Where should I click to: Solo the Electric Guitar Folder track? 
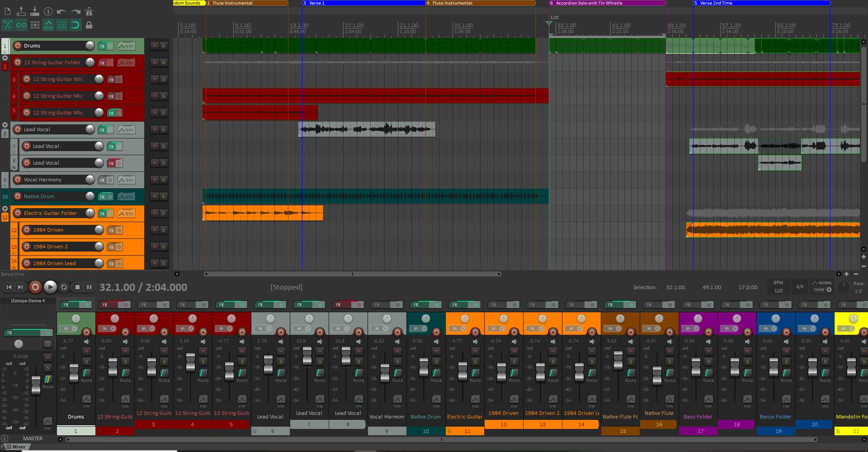163,213
